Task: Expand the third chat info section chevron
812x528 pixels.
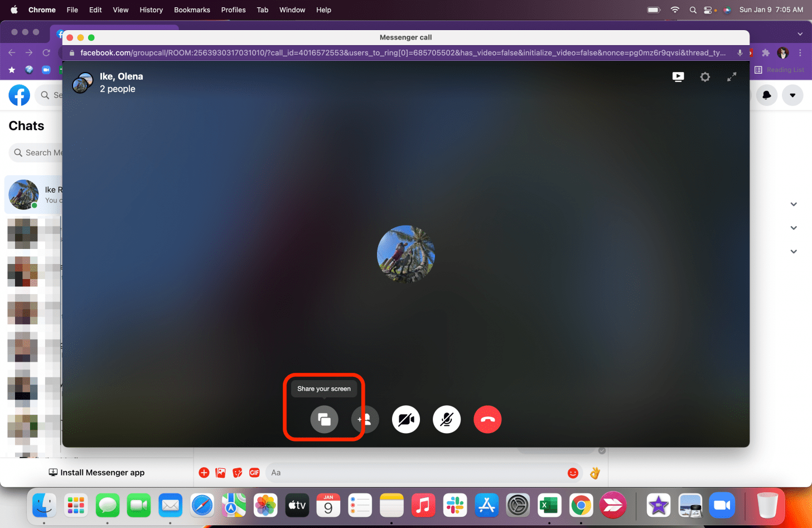Action: tap(794, 252)
